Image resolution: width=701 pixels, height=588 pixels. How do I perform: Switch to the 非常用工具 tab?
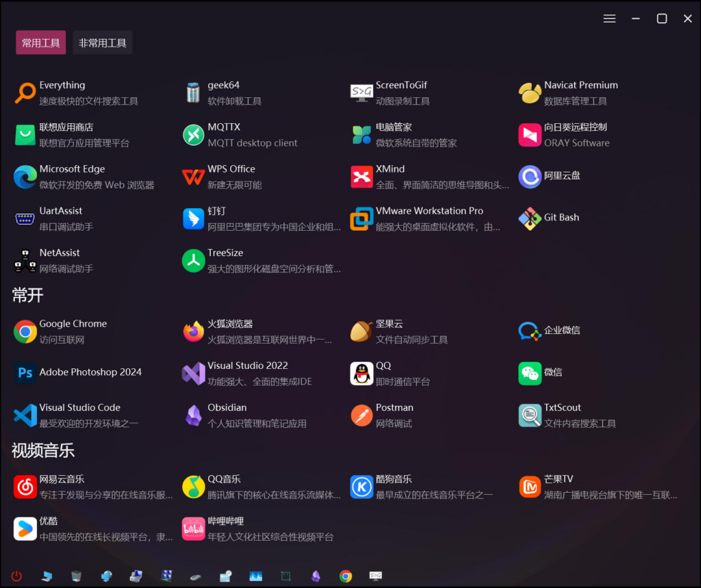click(x=103, y=42)
